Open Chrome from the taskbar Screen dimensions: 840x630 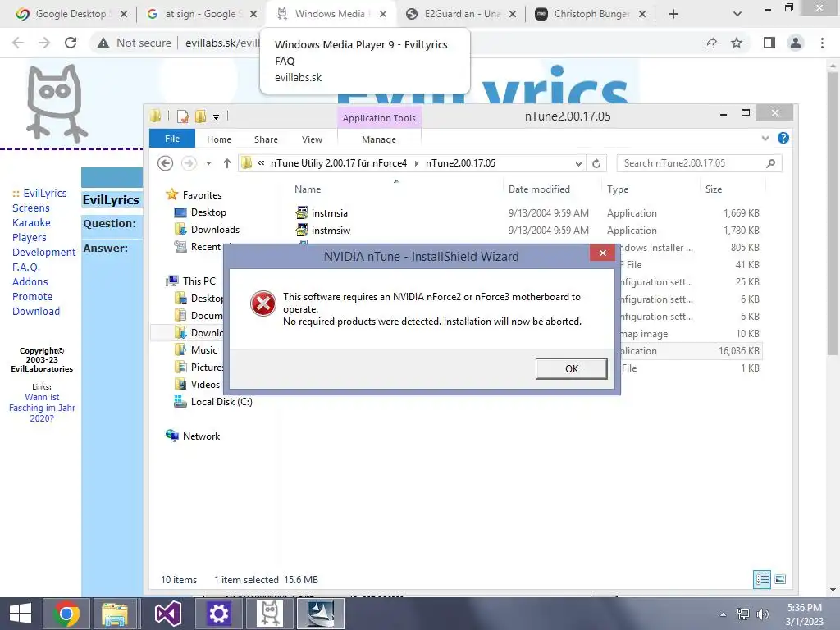click(x=66, y=614)
